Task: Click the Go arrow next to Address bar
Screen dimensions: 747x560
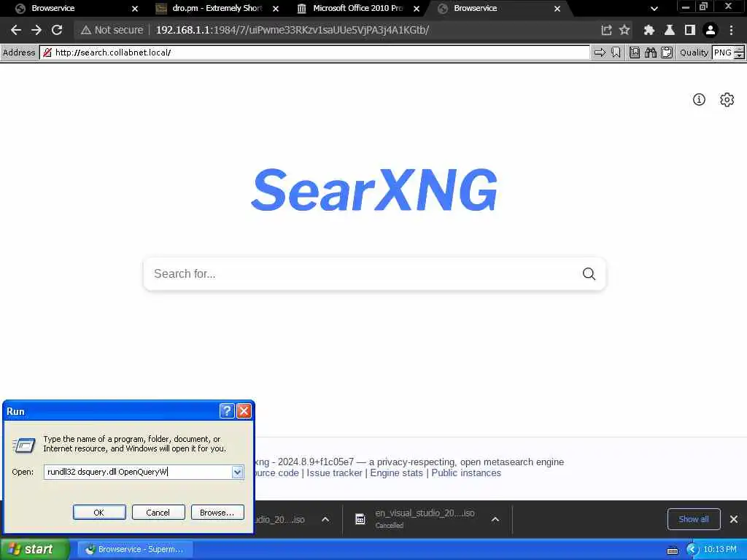Action: coord(600,52)
